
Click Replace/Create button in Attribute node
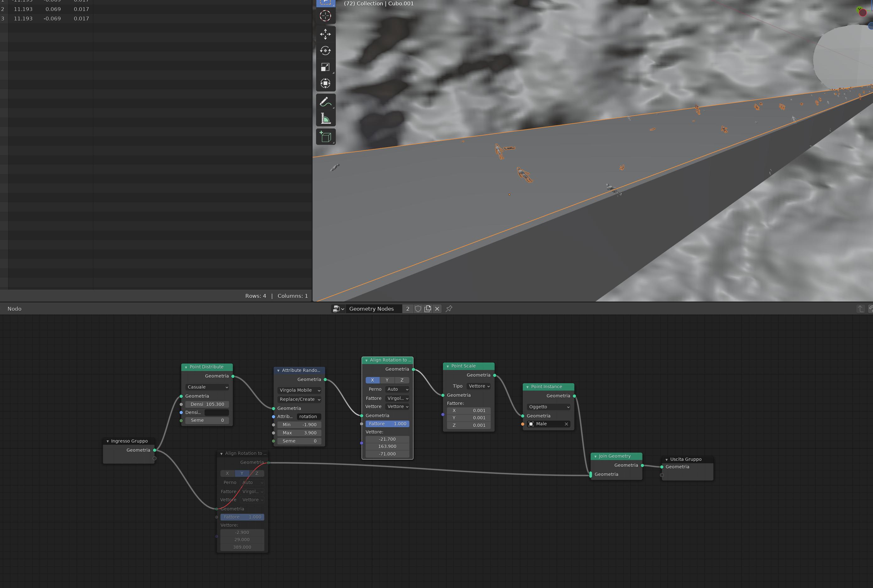coord(299,399)
